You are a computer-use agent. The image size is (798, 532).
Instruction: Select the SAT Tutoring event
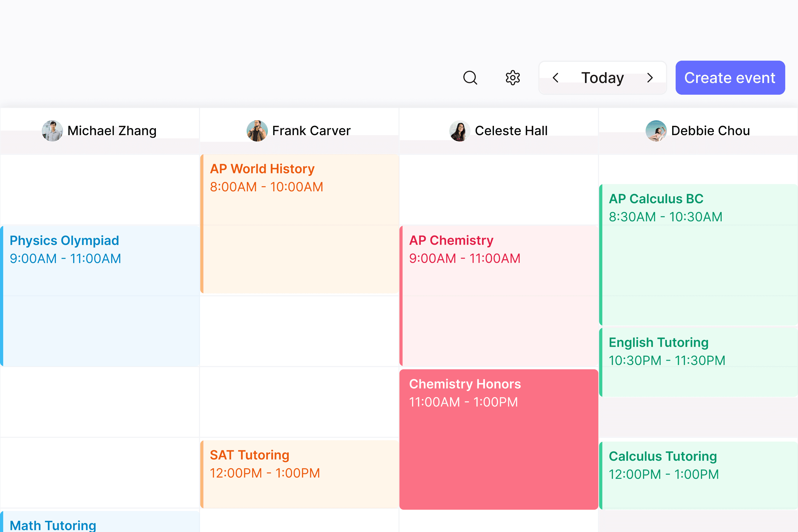(x=299, y=474)
